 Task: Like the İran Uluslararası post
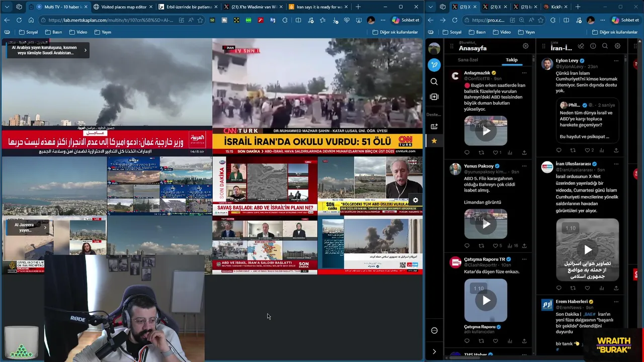coord(587,288)
